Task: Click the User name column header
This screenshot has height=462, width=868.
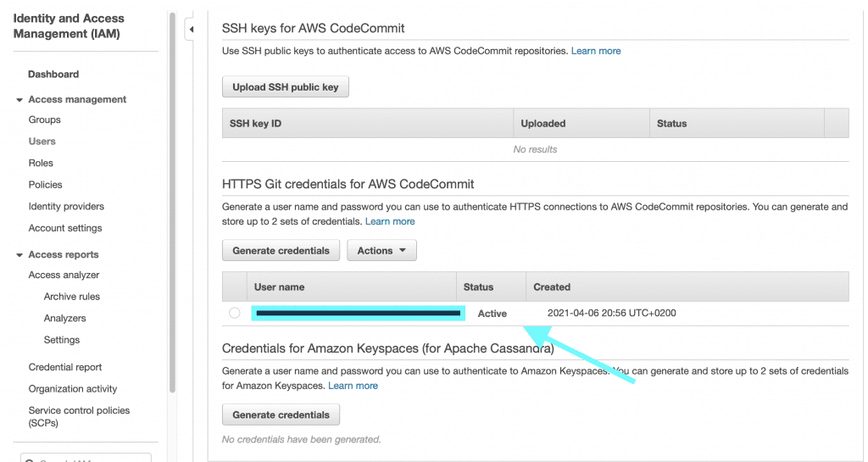Action: [351, 287]
